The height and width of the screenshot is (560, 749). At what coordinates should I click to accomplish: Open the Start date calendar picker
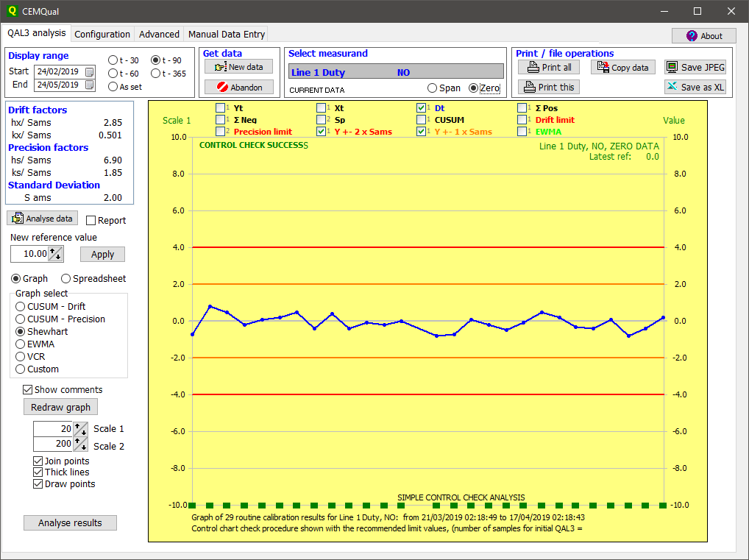(x=90, y=71)
